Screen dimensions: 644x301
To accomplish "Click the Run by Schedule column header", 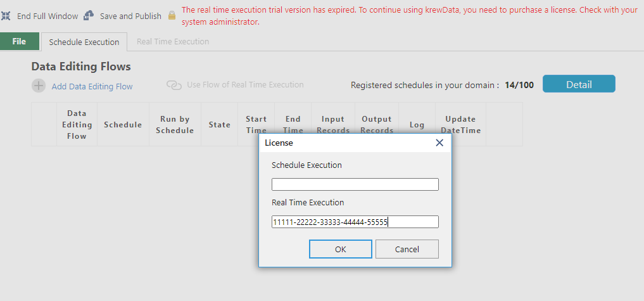I will [175, 125].
